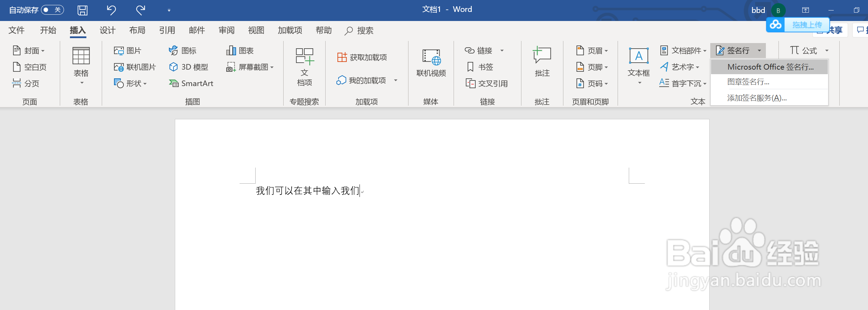The image size is (868, 310).
Task: Switch to the 引用 tab
Action: (x=167, y=30)
